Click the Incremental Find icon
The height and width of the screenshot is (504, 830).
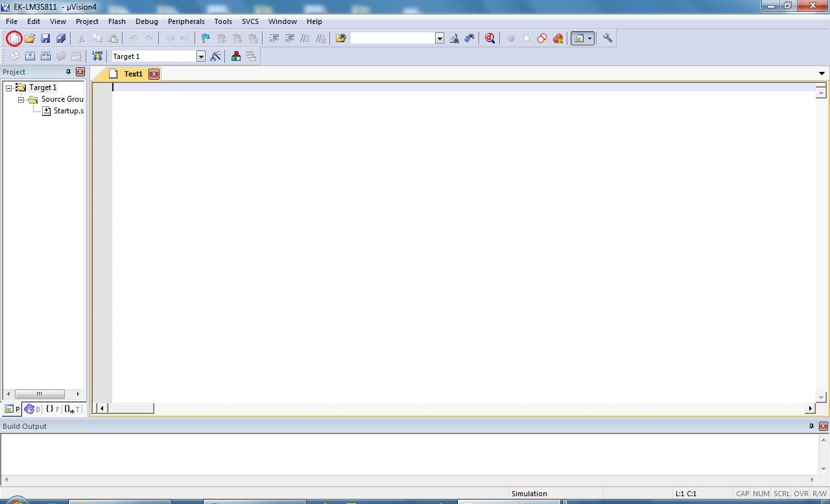click(469, 38)
